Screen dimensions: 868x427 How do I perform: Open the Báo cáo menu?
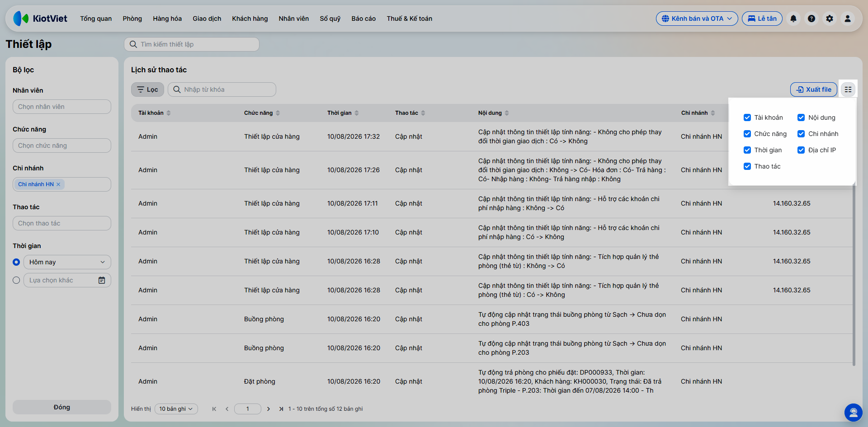point(363,19)
